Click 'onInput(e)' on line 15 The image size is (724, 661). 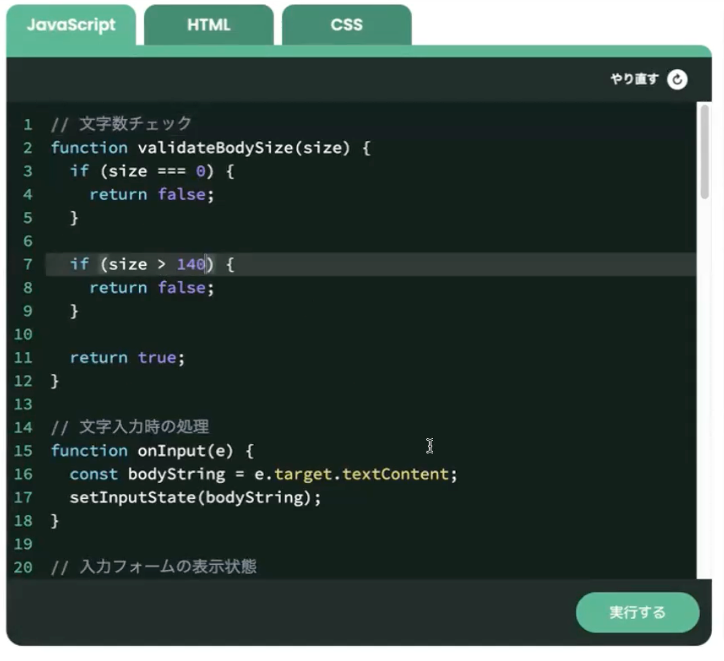tap(186, 451)
